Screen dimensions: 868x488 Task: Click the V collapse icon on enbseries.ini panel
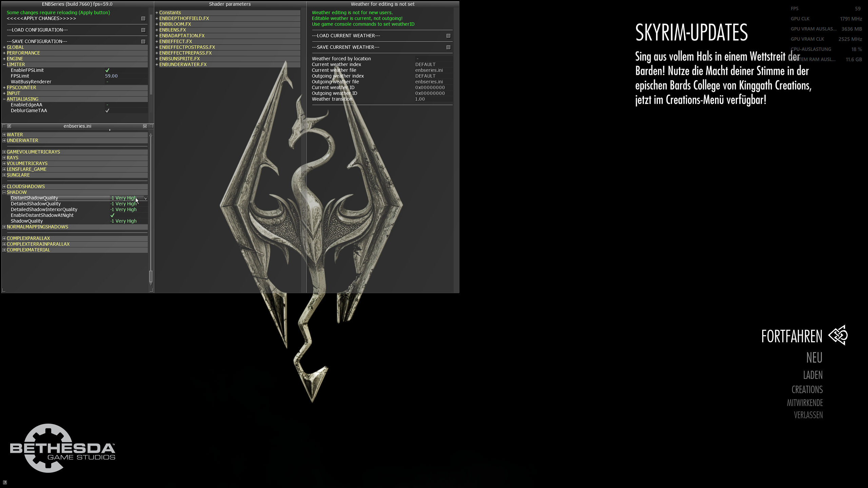pos(145,126)
